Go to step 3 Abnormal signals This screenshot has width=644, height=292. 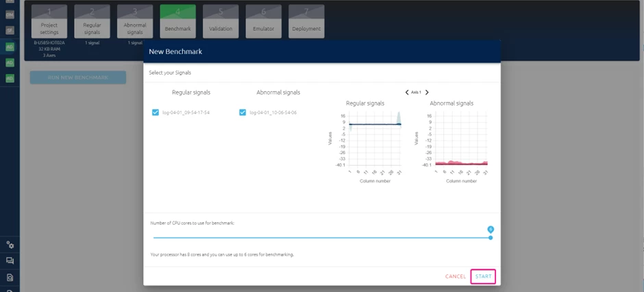pos(135,21)
